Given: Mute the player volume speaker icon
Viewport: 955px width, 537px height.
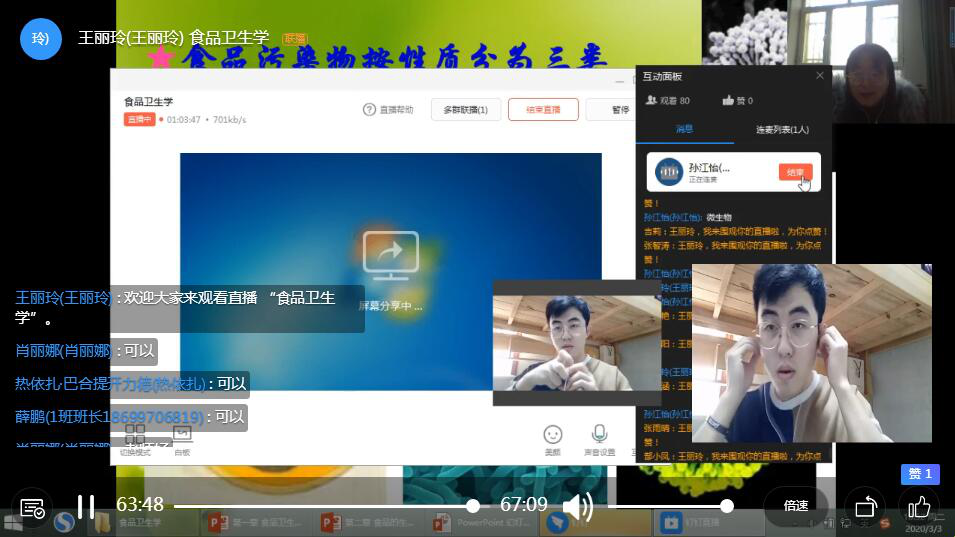Looking at the screenshot, I should pyautogui.click(x=577, y=507).
